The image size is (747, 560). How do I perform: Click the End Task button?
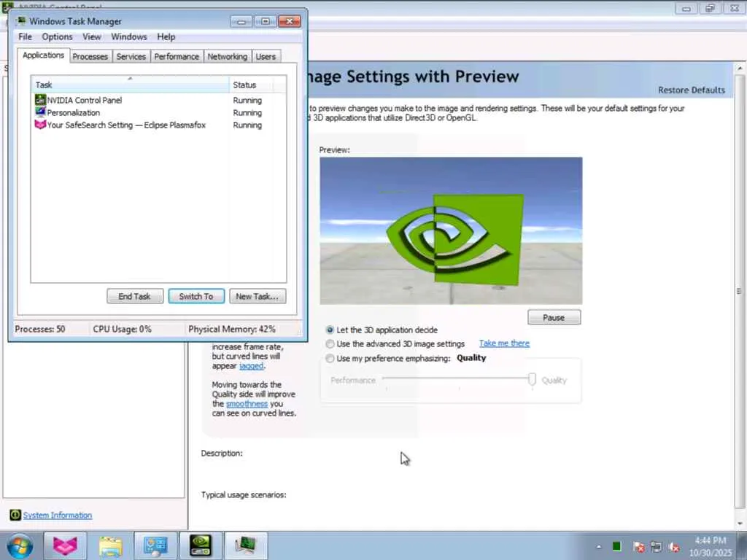pos(135,296)
